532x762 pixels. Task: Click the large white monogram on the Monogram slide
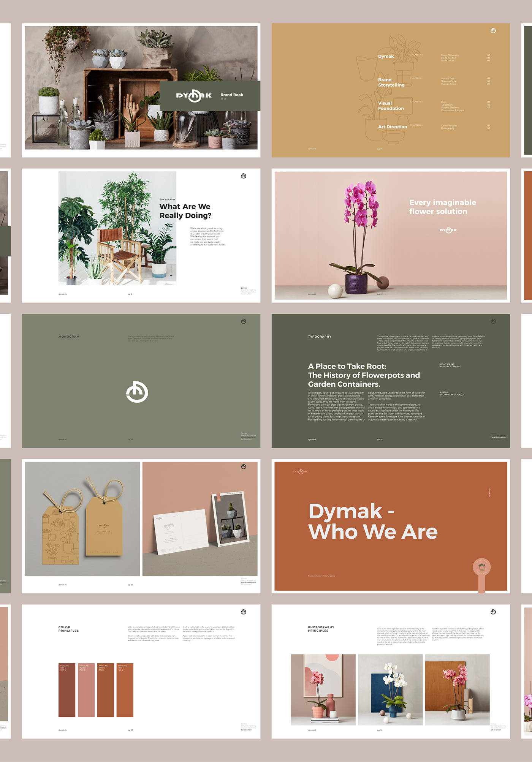pyautogui.click(x=137, y=392)
